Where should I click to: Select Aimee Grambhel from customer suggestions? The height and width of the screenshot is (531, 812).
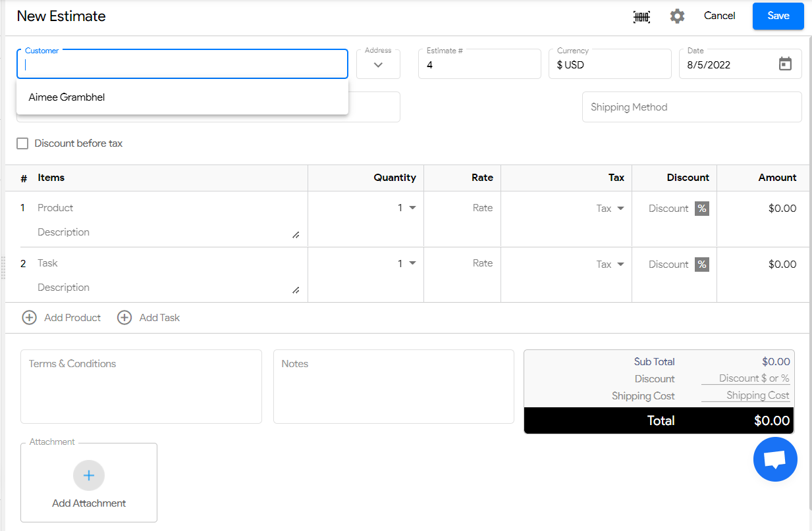182,97
